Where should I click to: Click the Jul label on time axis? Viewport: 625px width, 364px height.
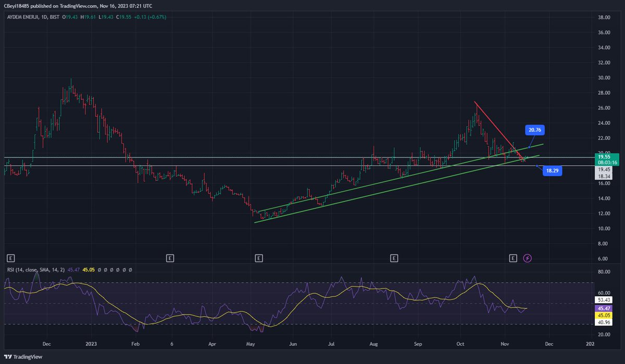[331, 344]
